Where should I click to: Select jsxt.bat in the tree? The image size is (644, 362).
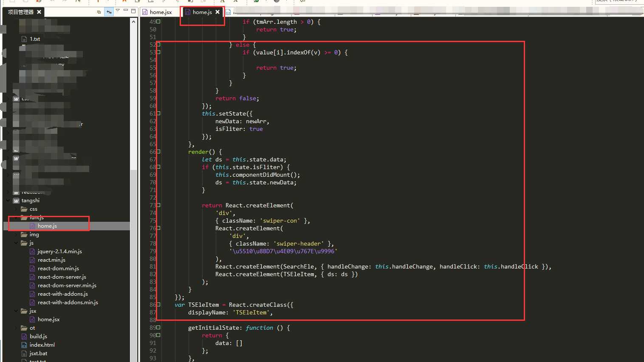(x=38, y=354)
